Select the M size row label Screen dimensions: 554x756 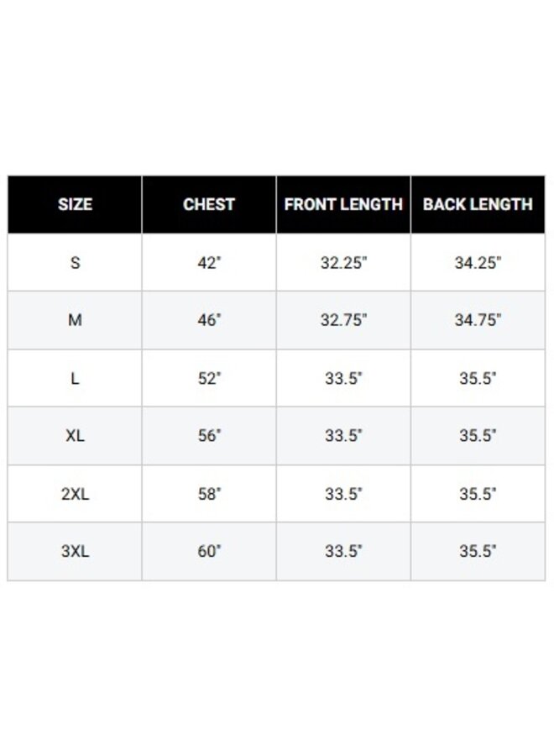(x=75, y=320)
